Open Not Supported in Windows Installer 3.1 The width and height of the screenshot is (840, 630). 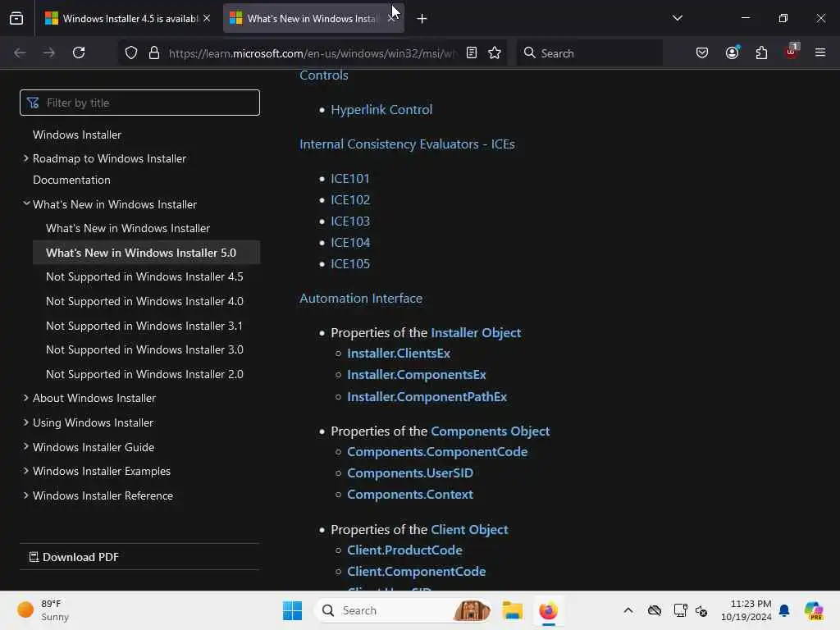tap(144, 326)
